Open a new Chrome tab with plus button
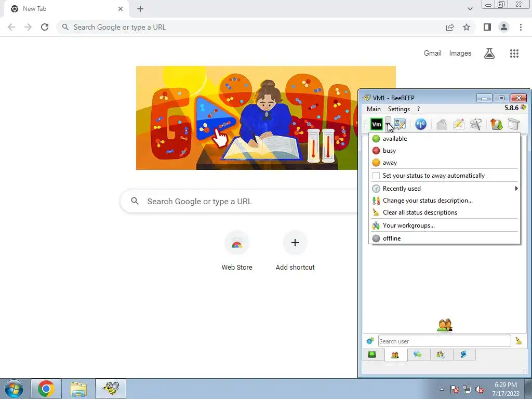 click(x=140, y=9)
